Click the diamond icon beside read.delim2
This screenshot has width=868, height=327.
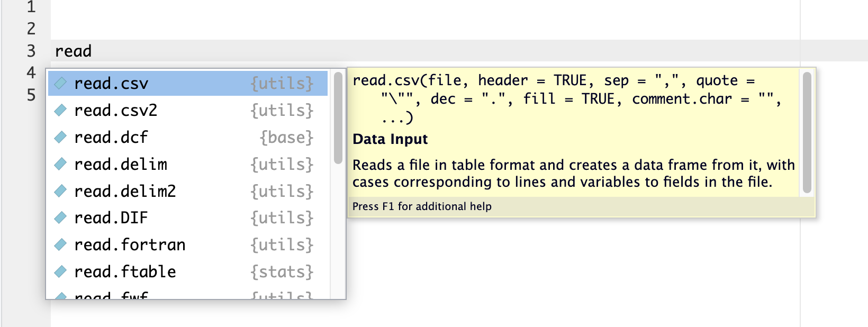pyautogui.click(x=60, y=190)
